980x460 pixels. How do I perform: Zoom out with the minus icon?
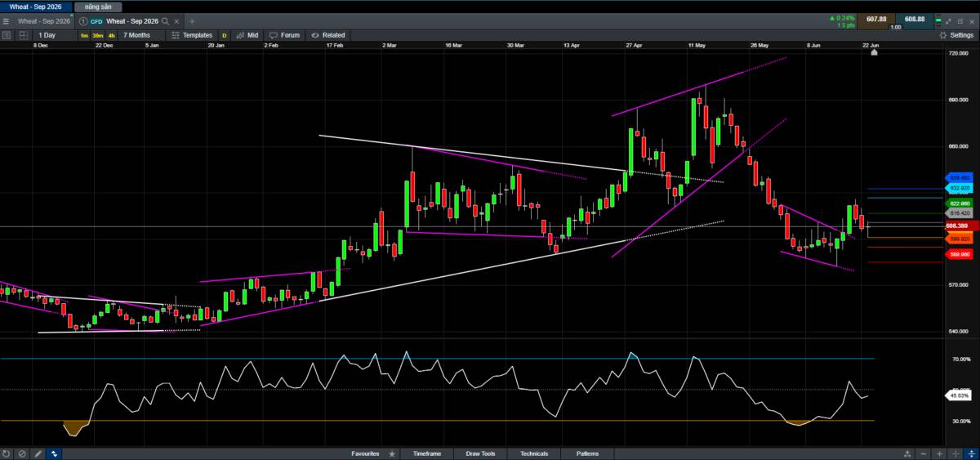(x=924, y=453)
